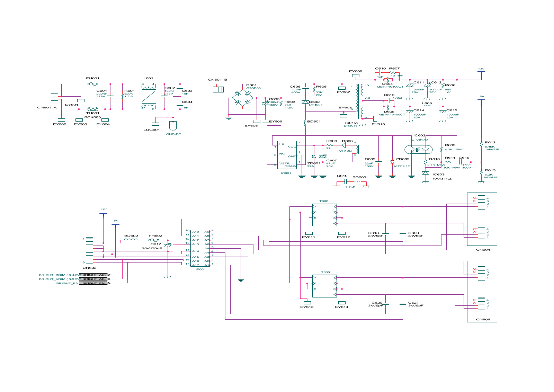The height and width of the screenshot is (392, 554).
Task: Click the C620 capacitor label
Action: 377,303
